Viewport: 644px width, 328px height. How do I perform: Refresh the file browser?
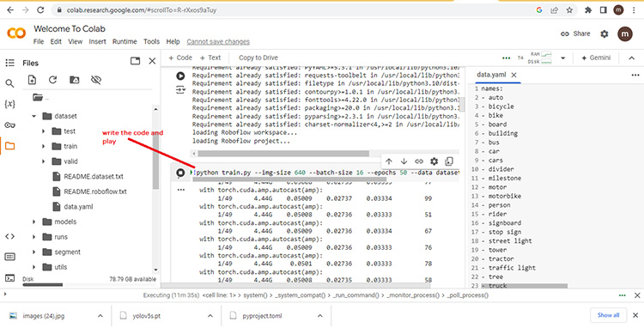pos(52,80)
